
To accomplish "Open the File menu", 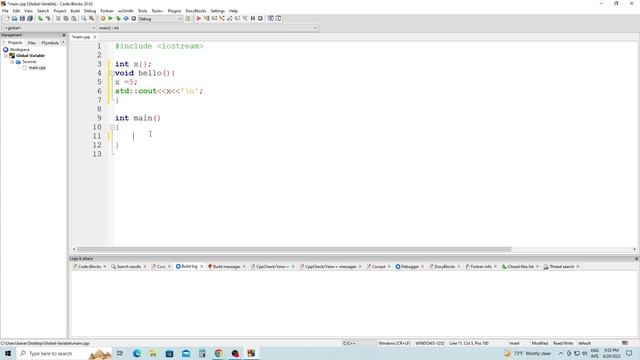I will click(x=5, y=11).
